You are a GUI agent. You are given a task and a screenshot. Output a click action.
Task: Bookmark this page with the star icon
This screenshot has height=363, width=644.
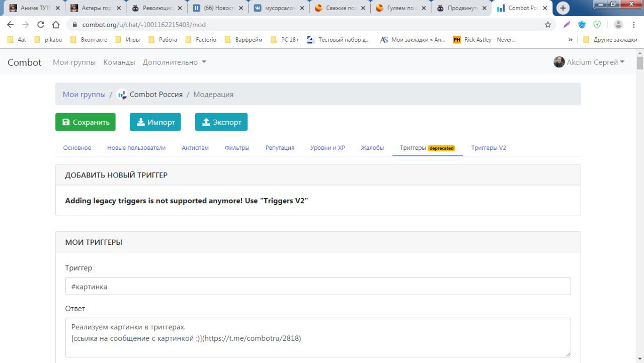tap(548, 25)
